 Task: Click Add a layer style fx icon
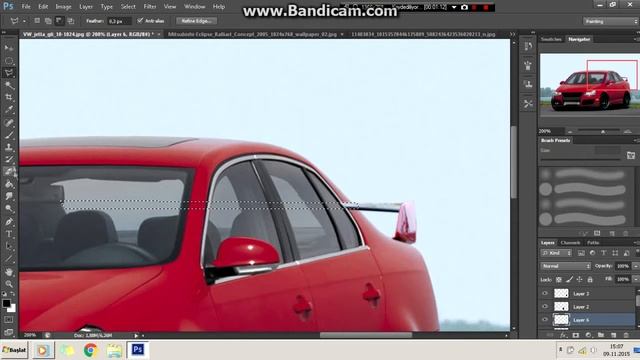(563, 335)
